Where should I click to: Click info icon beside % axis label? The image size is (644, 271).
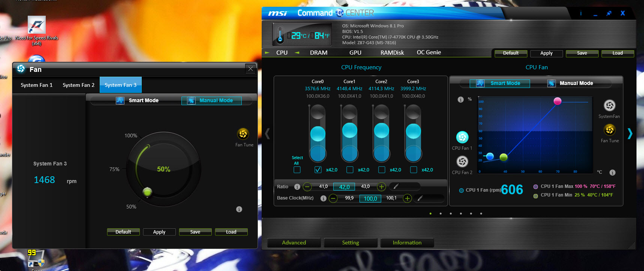tap(461, 100)
